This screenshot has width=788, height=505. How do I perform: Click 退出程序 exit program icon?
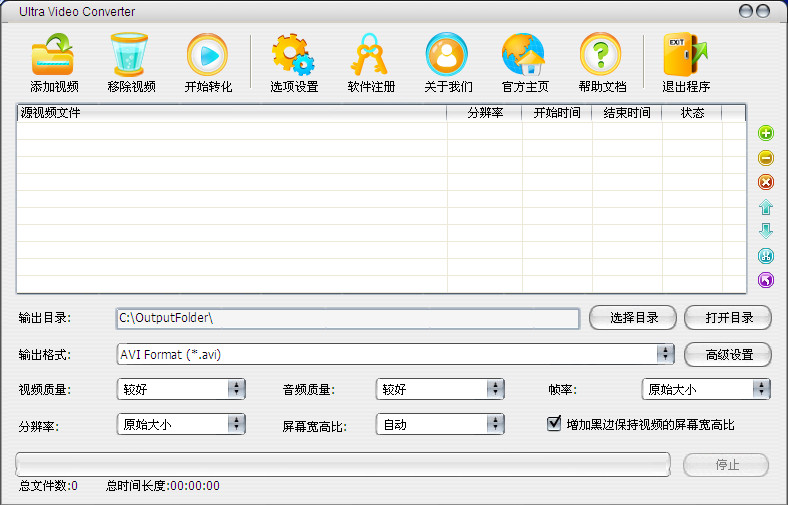tap(685, 54)
